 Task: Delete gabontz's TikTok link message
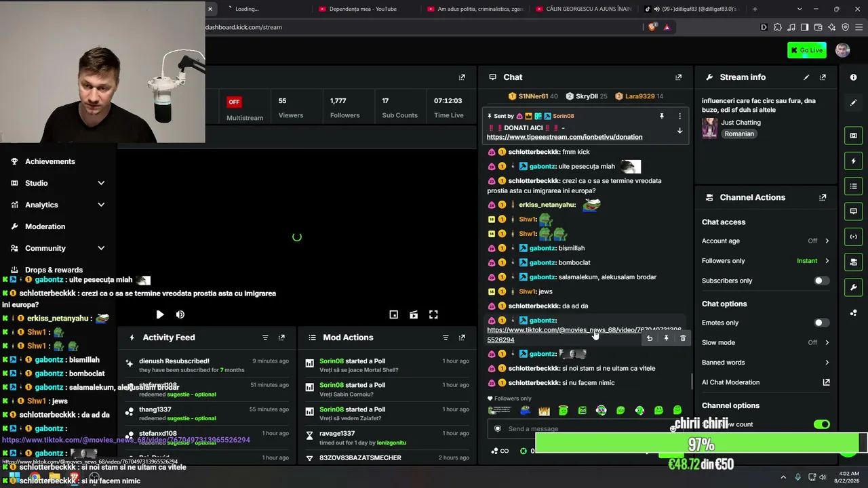[x=683, y=338]
